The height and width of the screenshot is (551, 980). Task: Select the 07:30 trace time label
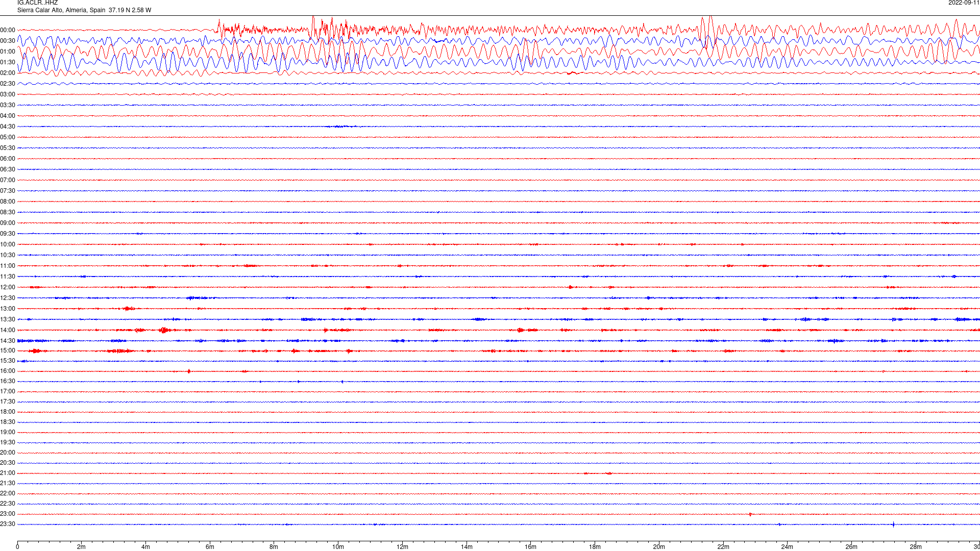8,191
